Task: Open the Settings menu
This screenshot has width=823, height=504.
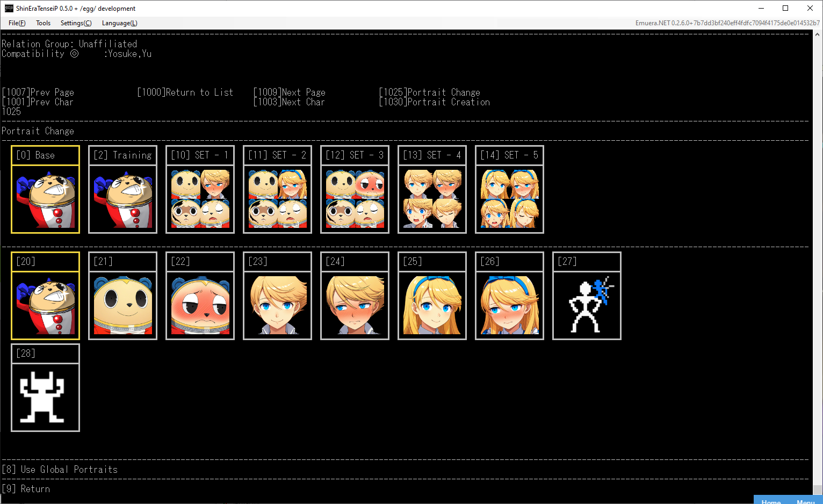Action: tap(76, 23)
